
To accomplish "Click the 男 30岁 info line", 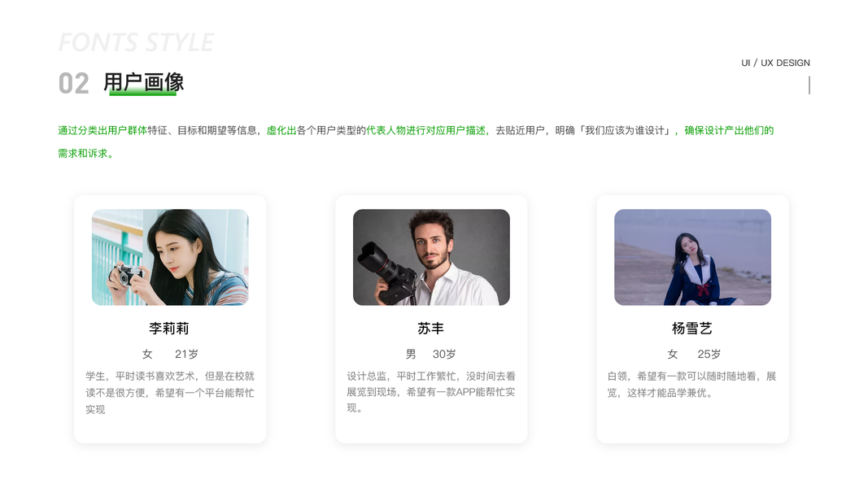I will click(x=431, y=354).
